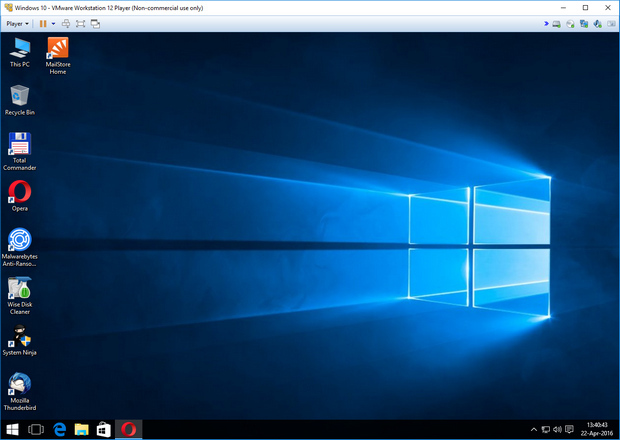The width and height of the screenshot is (620, 440).
Task: Select the Mozilla Thunderbird shortcut
Action: coord(20,392)
